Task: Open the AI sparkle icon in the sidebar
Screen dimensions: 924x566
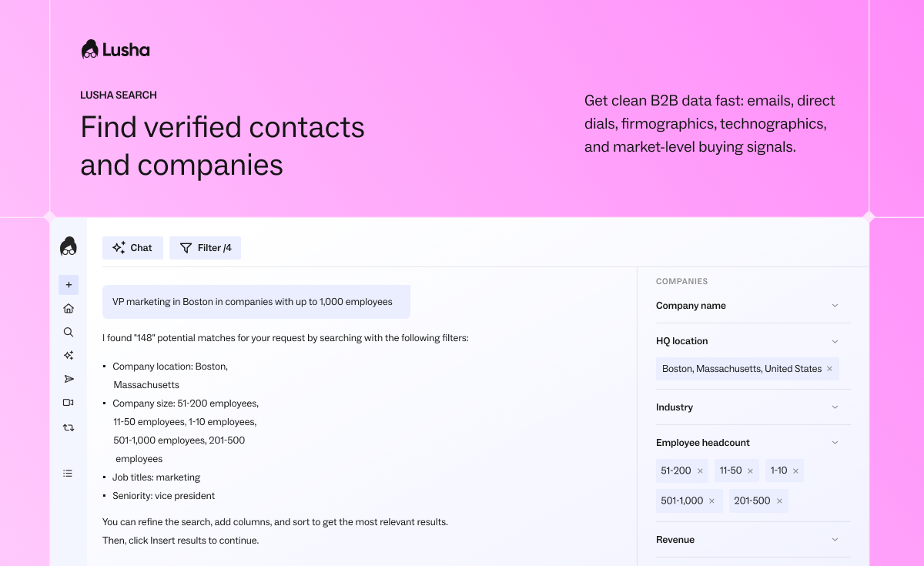Action: (x=69, y=356)
